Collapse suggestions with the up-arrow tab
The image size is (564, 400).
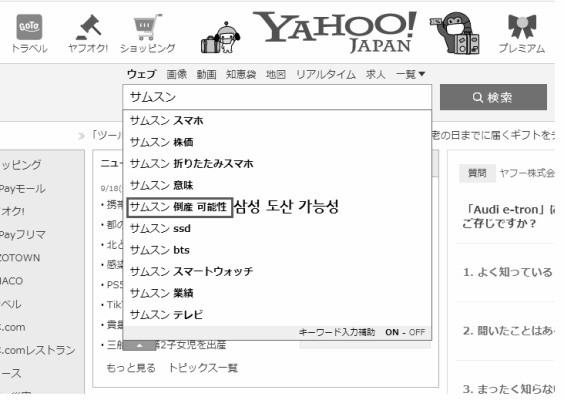(140, 346)
